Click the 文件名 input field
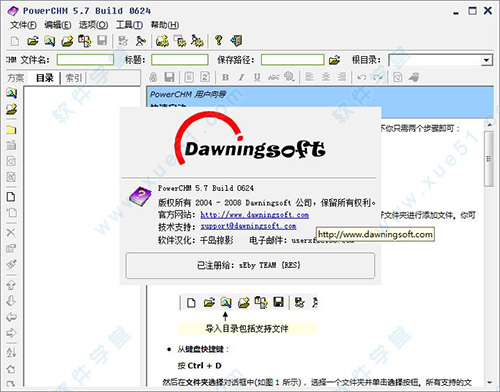 [x=85, y=60]
